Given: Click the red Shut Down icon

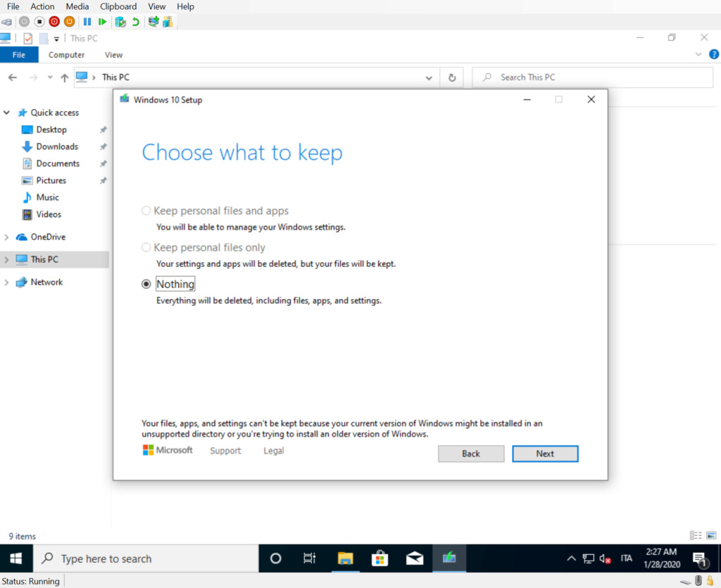Looking at the screenshot, I should tap(54, 22).
